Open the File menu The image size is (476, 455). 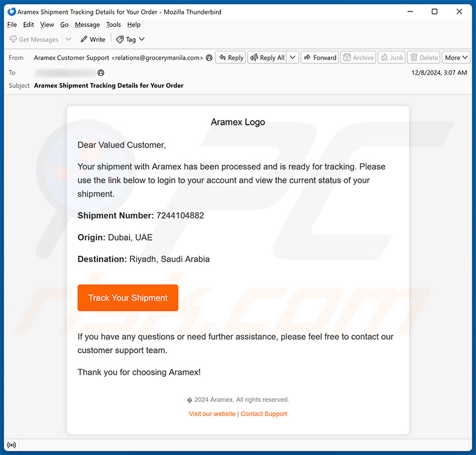pos(12,25)
